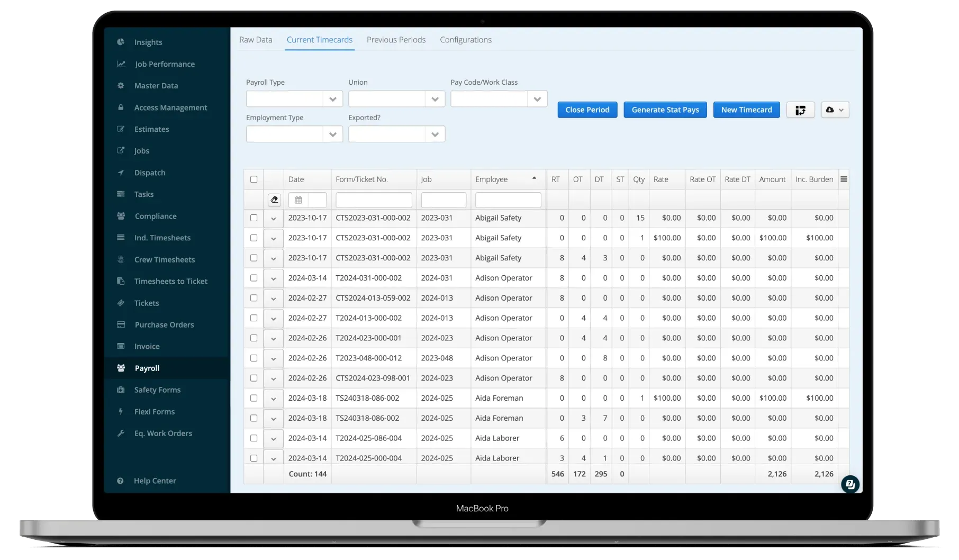
Task: Click the Close Period button
Action: click(587, 110)
